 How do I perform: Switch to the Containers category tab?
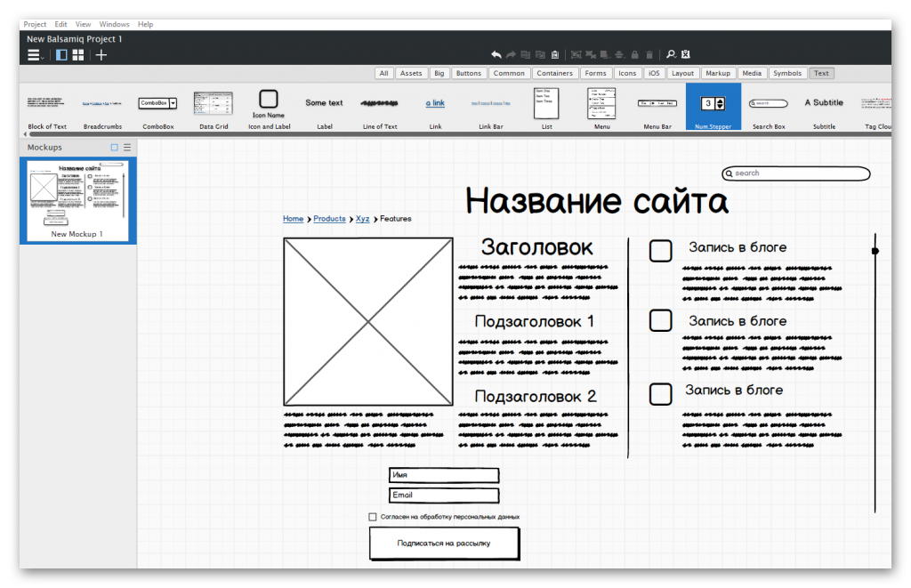(555, 73)
